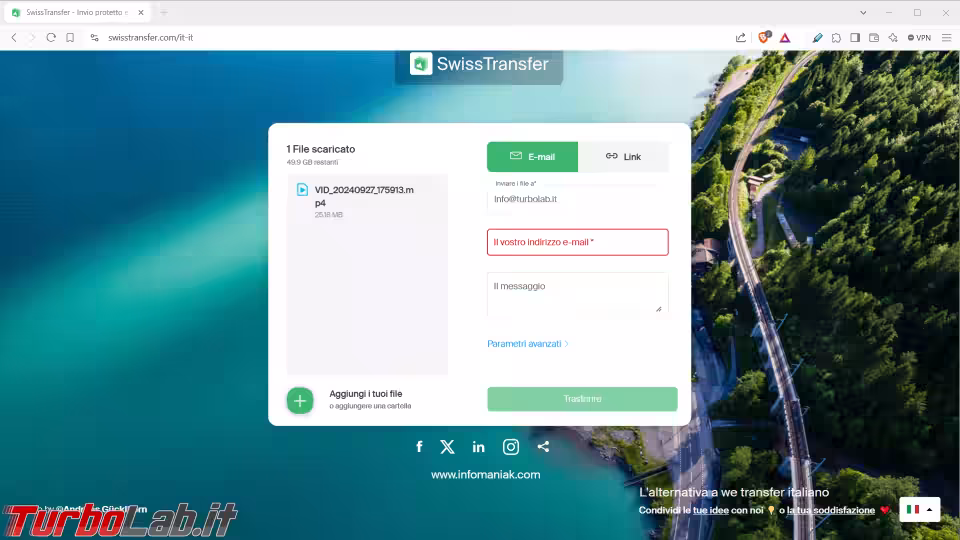Image resolution: width=960 pixels, height=540 pixels.
Task: Open the tab search dropdown chevron
Action: coord(863,12)
